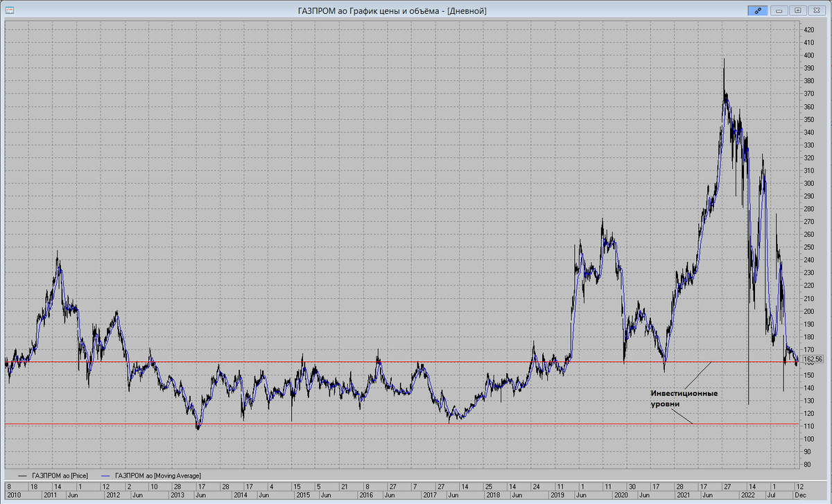Click the 2011 year label on date axis
The width and height of the screenshot is (832, 504).
pyautogui.click(x=50, y=496)
